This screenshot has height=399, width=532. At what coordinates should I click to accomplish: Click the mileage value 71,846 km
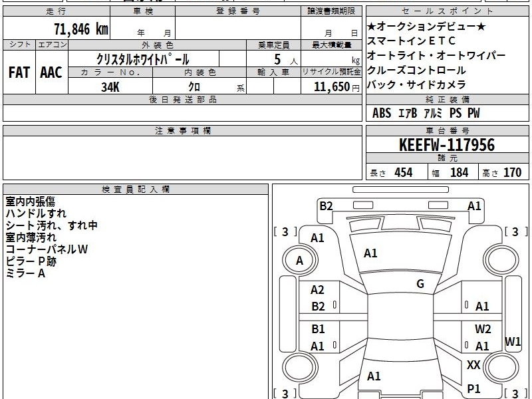click(81, 29)
